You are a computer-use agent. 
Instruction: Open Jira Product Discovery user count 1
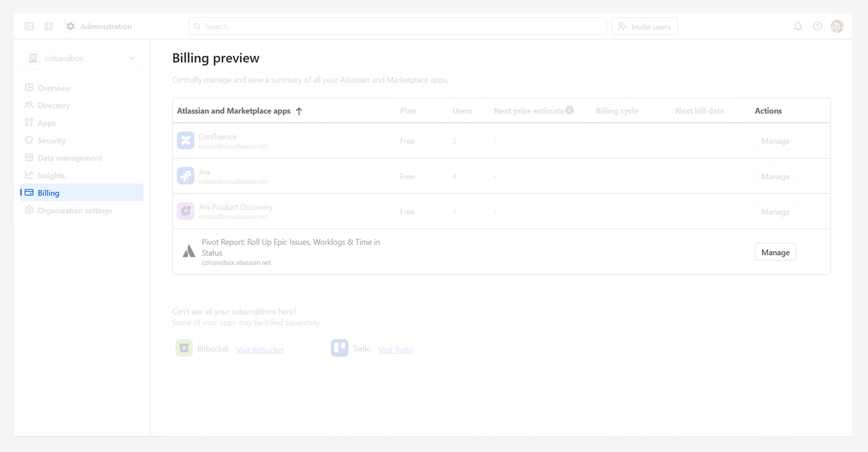(454, 212)
